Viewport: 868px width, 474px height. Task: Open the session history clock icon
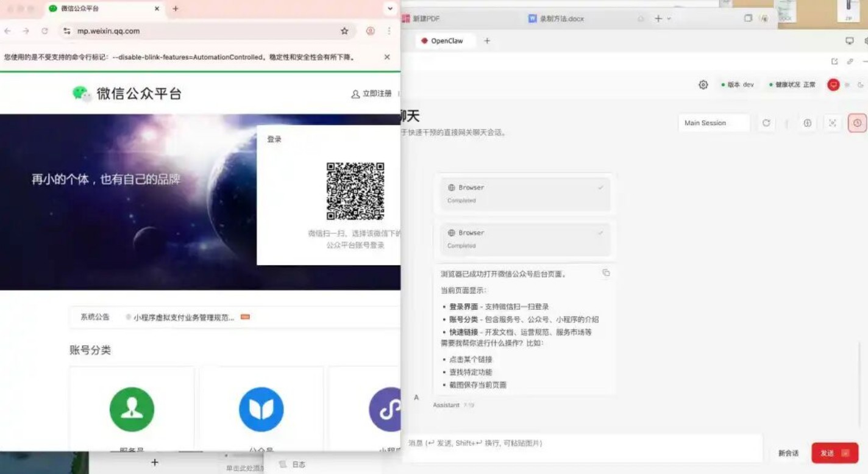pos(857,123)
